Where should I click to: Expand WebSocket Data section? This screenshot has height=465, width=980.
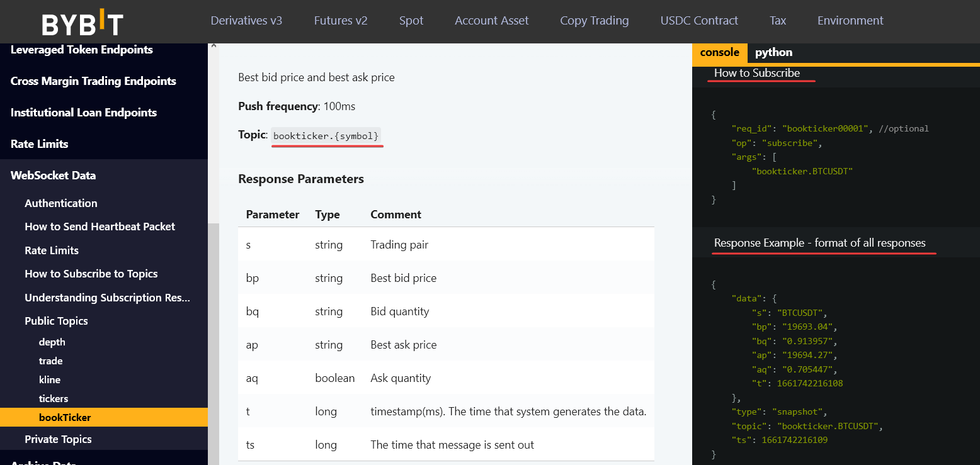coord(54,176)
